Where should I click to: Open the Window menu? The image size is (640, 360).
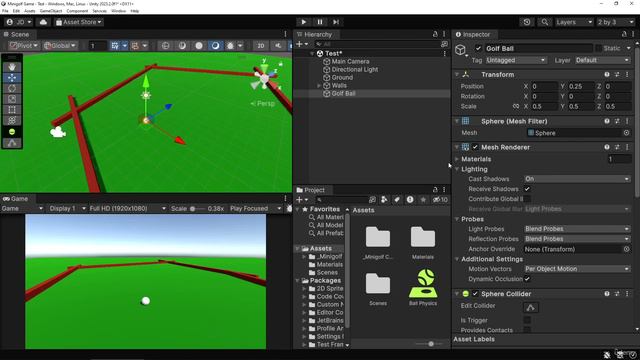(x=118, y=11)
